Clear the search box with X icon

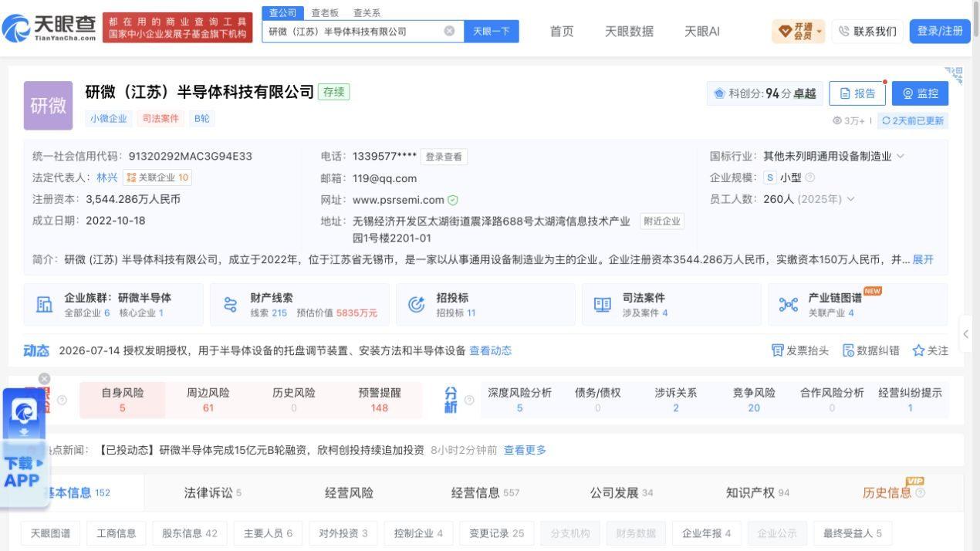pos(449,32)
